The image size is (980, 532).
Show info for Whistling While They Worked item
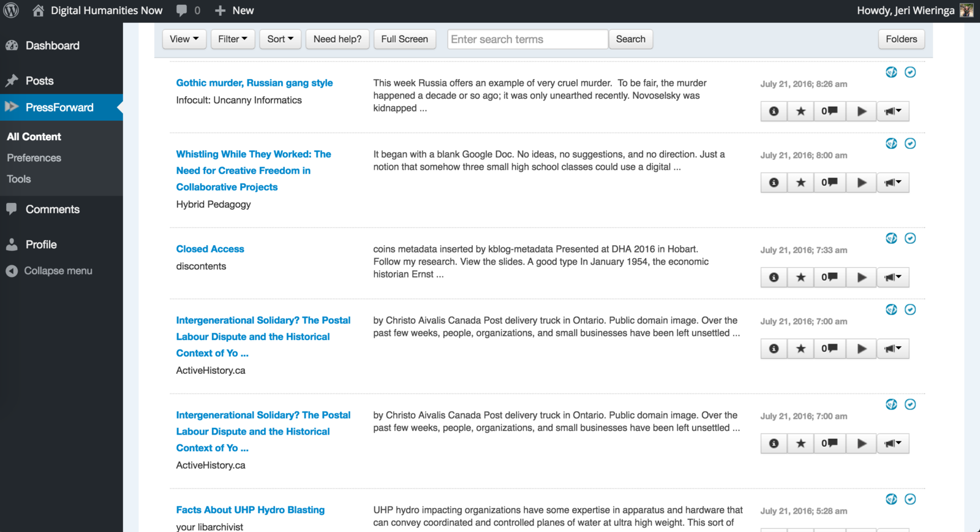click(x=774, y=182)
